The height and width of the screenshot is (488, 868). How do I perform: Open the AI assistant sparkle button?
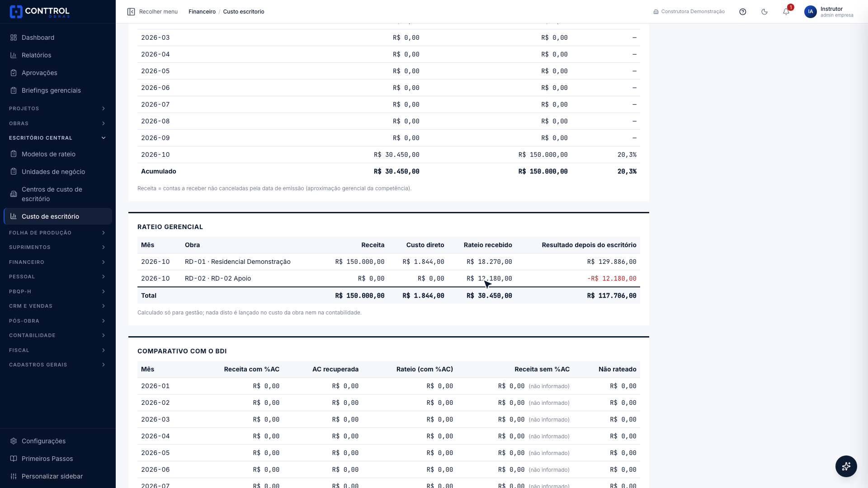pos(846,466)
